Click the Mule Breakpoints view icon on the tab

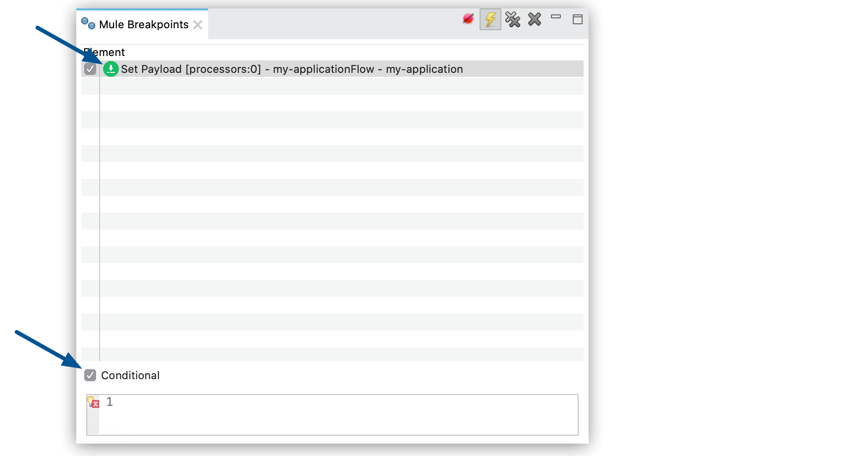point(89,23)
